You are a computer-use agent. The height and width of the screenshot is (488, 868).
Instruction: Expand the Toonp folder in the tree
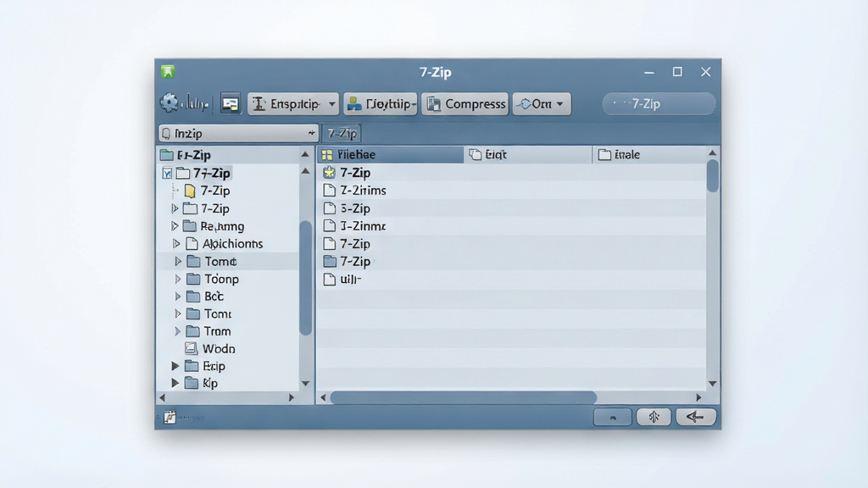(178, 279)
